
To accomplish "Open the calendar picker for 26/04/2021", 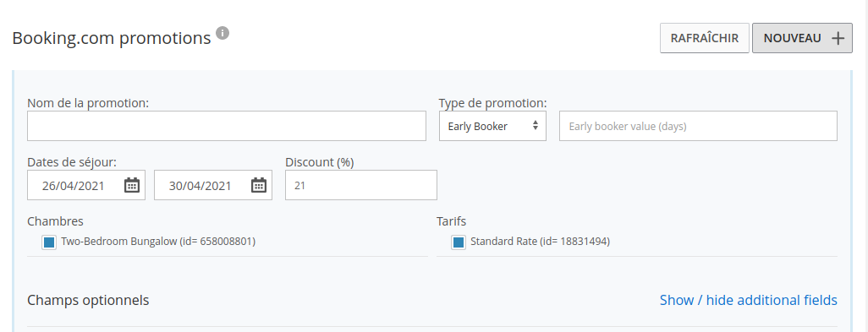I will pyautogui.click(x=132, y=185).
